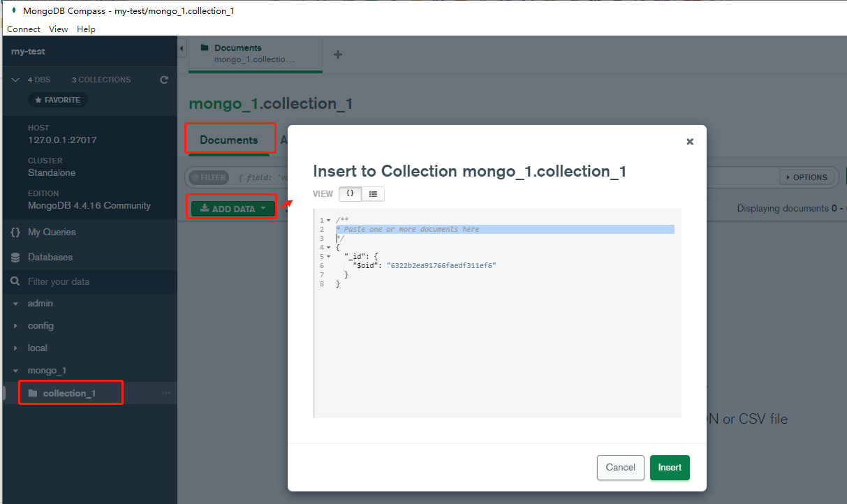The height and width of the screenshot is (504, 847).
Task: Select collection_1 in the sidebar tree
Action: point(69,393)
